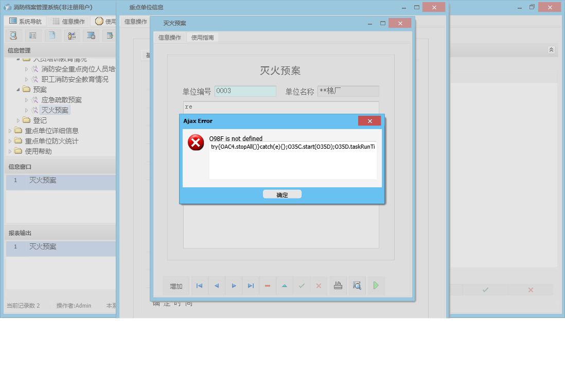This screenshot has width=565, height=392.
Task: Collapse the right panel using the chevron
Action: (551, 50)
